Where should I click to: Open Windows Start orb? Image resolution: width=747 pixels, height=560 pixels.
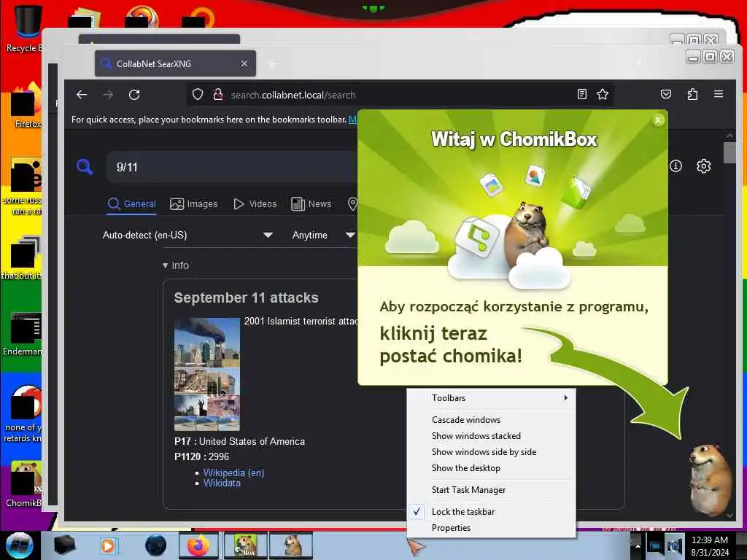tap(19, 545)
